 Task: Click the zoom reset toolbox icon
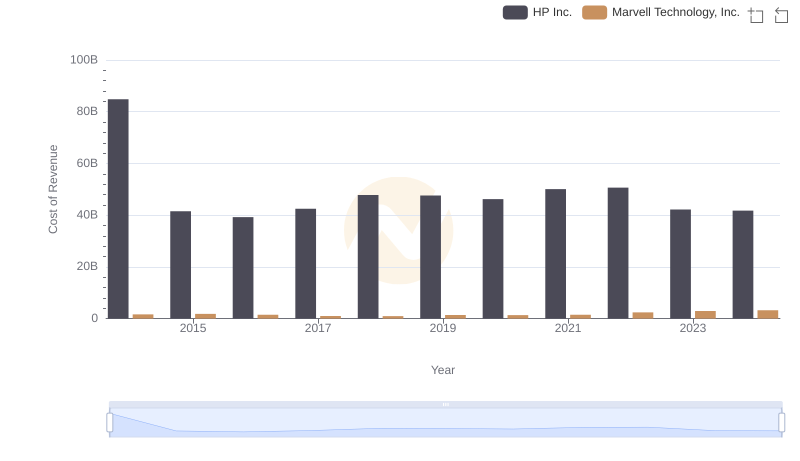coord(781,15)
